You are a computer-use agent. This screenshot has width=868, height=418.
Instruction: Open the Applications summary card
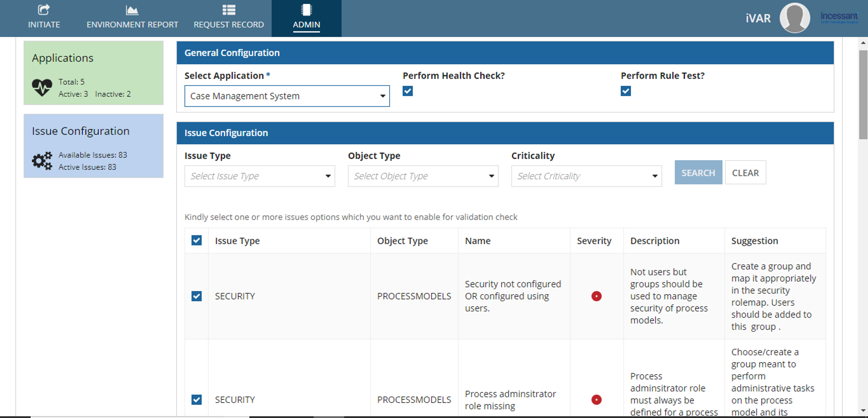[x=93, y=73]
